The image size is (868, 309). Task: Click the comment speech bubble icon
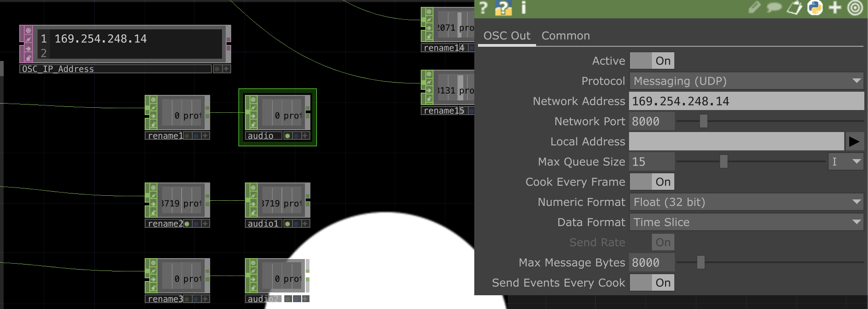tap(774, 8)
